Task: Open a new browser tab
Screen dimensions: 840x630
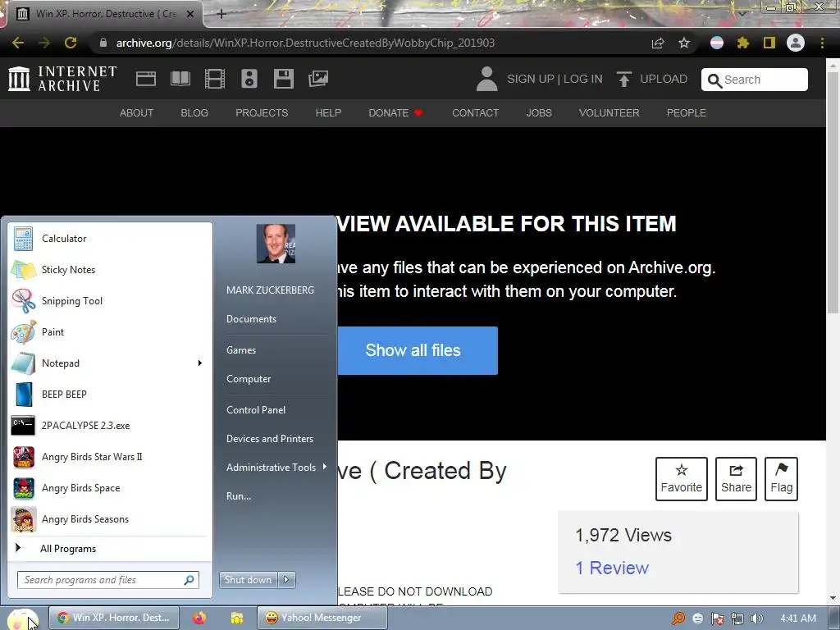Action: point(221,14)
